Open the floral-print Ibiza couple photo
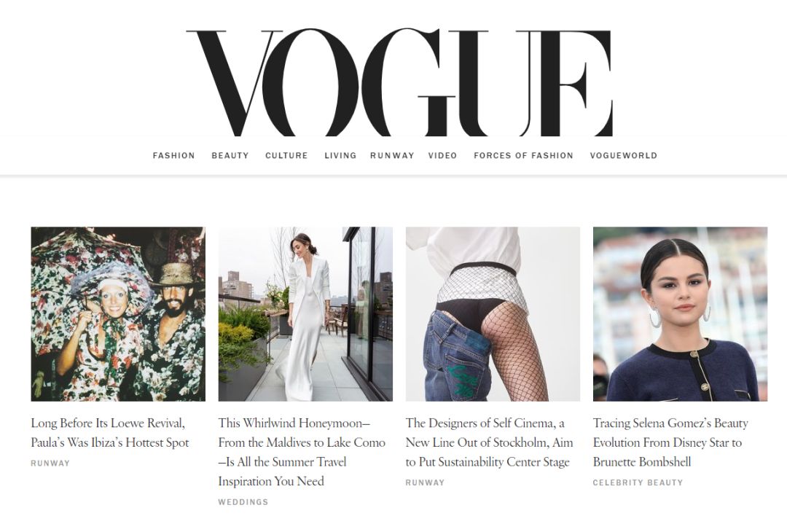 [x=118, y=314]
